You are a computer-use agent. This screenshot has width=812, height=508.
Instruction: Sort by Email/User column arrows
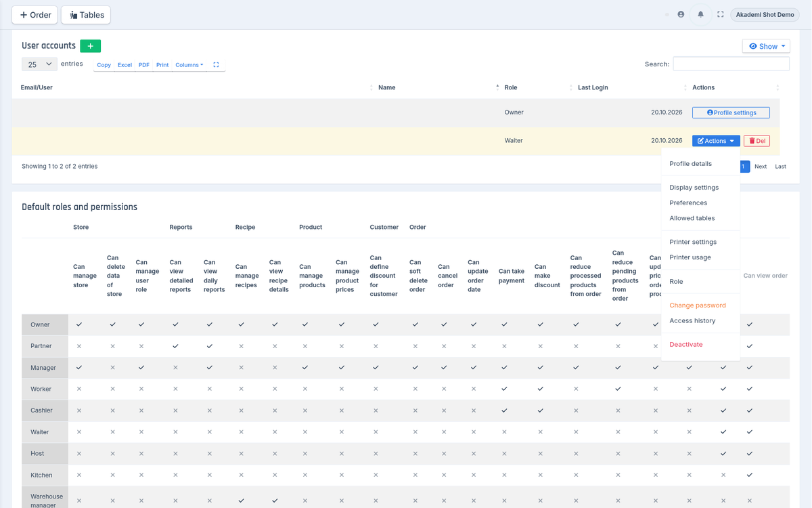tap(371, 88)
